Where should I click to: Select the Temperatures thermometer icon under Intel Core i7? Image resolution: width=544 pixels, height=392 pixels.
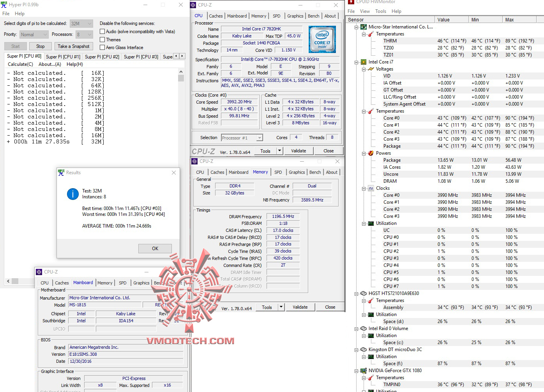[x=370, y=111]
